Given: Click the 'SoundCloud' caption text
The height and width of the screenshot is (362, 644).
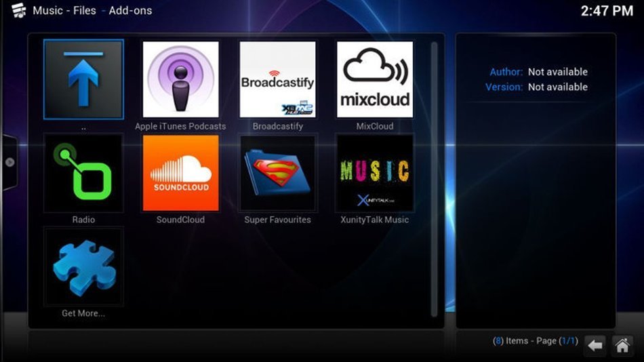Looking at the screenshot, I should tap(180, 220).
